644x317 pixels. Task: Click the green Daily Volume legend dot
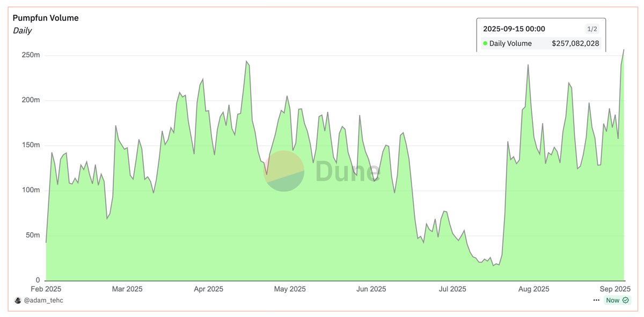pyautogui.click(x=485, y=44)
